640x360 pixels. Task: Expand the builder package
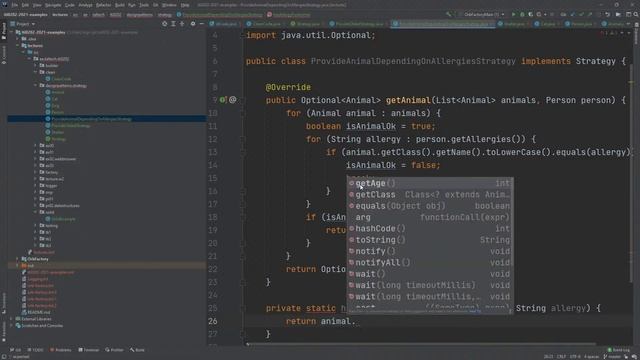[x=36, y=65]
